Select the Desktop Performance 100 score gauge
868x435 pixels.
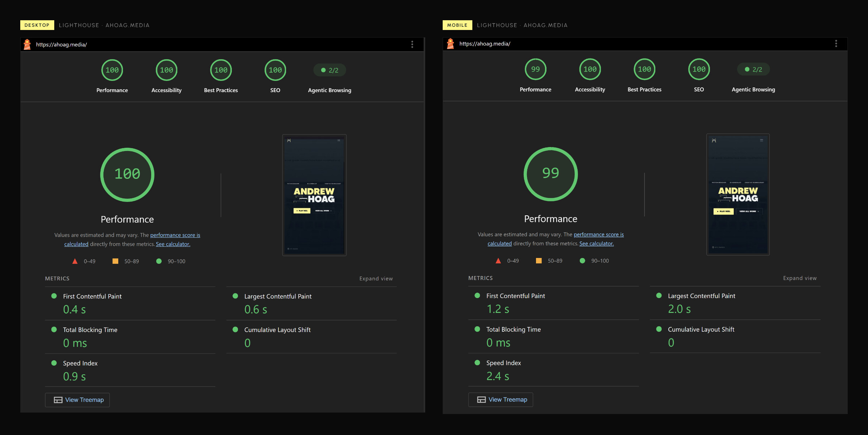(112, 70)
